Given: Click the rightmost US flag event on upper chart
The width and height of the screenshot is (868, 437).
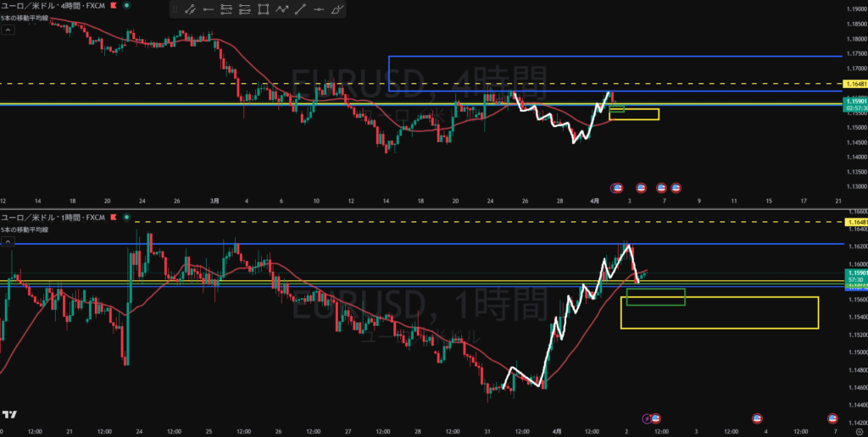Looking at the screenshot, I should point(676,187).
